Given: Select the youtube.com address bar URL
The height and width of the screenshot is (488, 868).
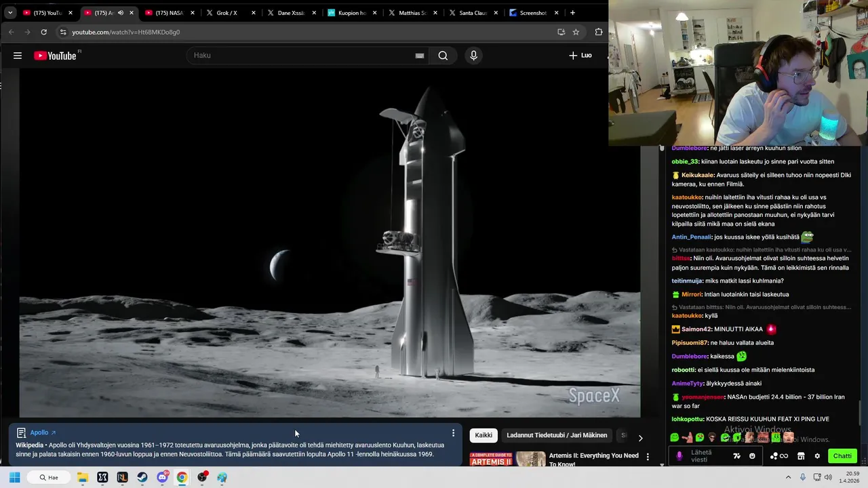Looking at the screenshot, I should pyautogui.click(x=126, y=32).
